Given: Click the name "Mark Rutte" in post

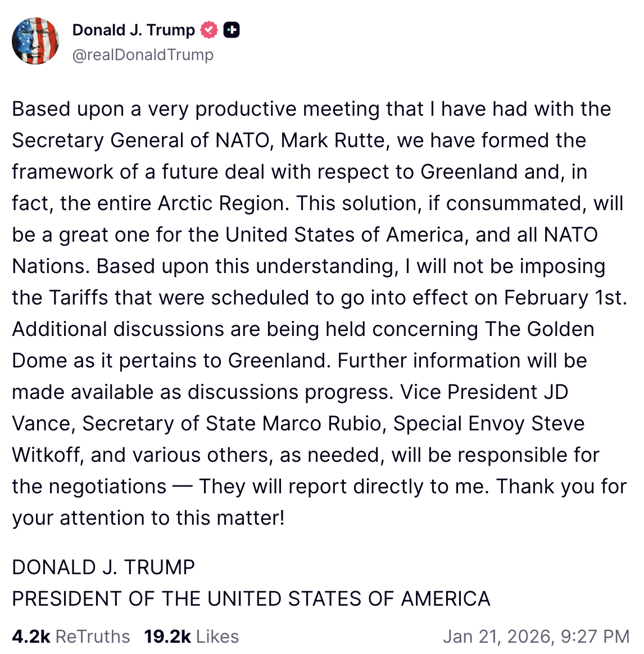Looking at the screenshot, I should (x=334, y=140).
